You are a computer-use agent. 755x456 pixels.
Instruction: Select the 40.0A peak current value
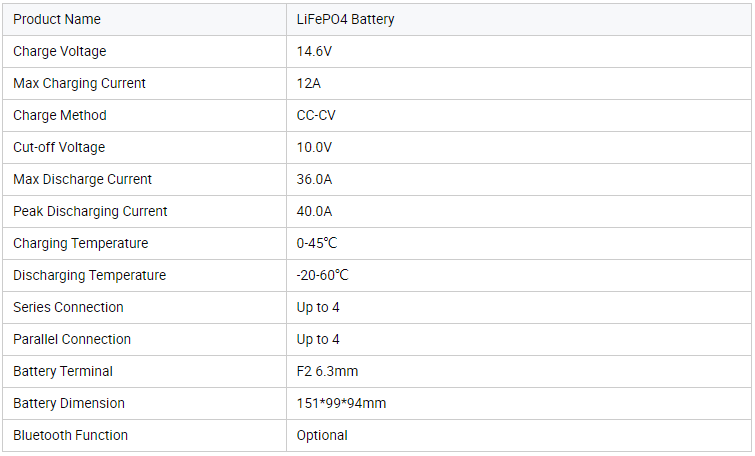point(314,212)
